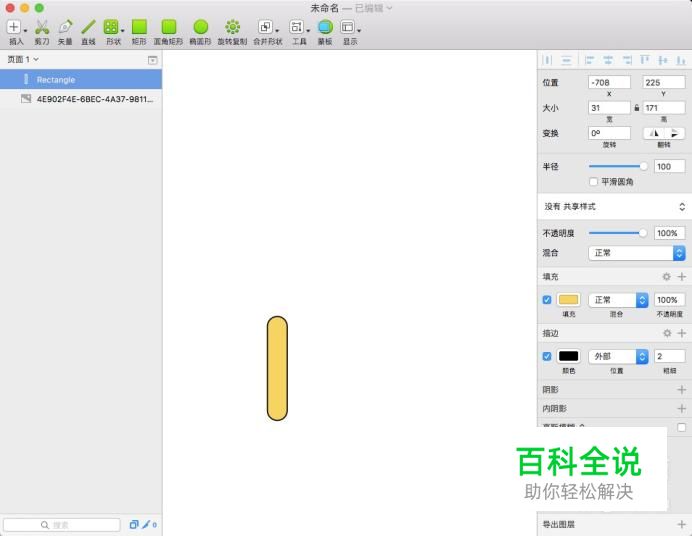Click the rotation field showing 0°

[609, 133]
